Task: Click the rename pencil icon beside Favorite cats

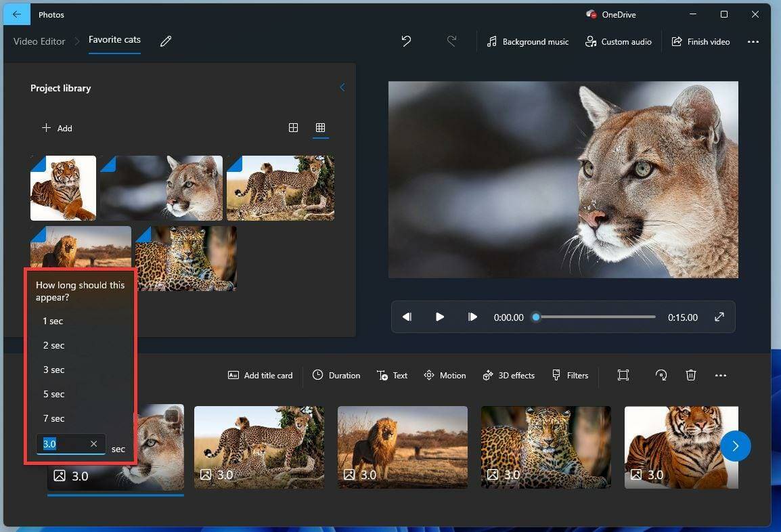Action: [x=166, y=41]
